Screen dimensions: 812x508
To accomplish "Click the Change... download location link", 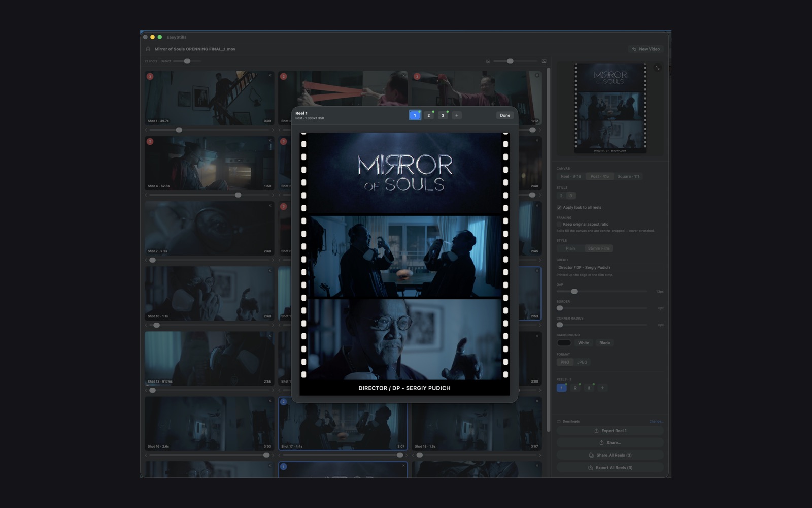I will (x=656, y=421).
